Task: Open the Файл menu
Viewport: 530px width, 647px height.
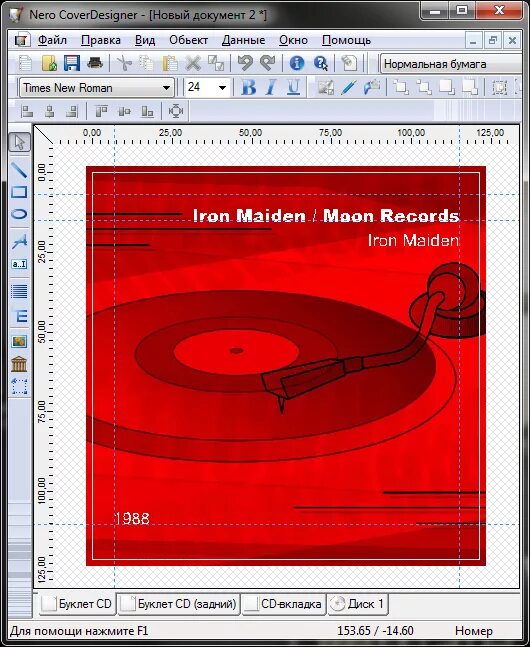Action: point(52,40)
